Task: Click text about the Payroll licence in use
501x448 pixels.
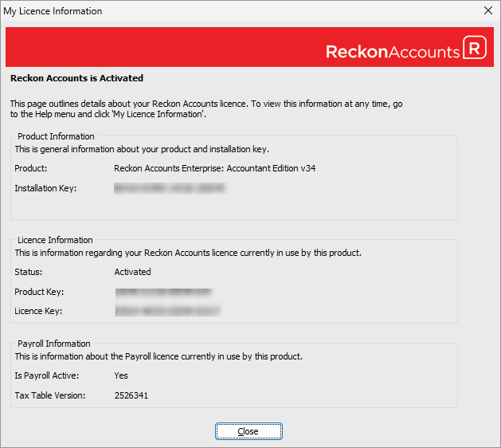Action: point(159,356)
